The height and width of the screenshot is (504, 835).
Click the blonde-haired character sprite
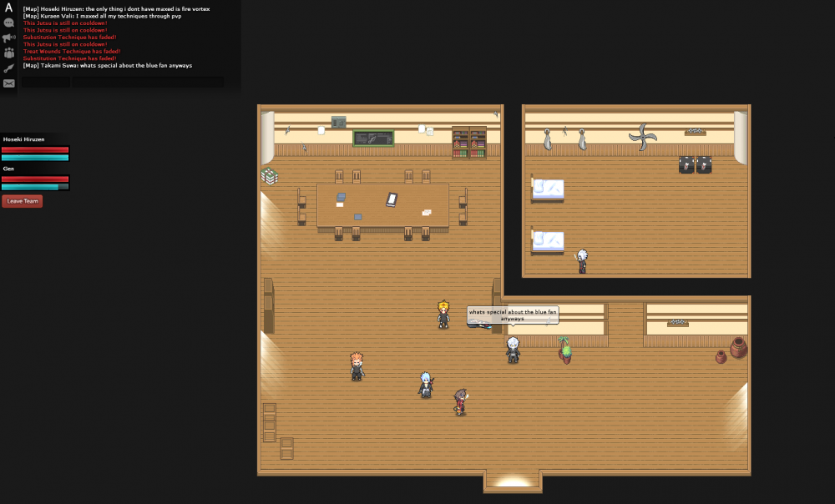point(443,314)
